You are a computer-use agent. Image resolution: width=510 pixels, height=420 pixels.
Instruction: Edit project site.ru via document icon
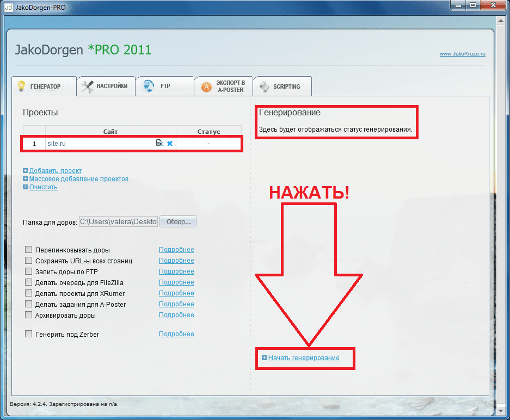click(159, 143)
